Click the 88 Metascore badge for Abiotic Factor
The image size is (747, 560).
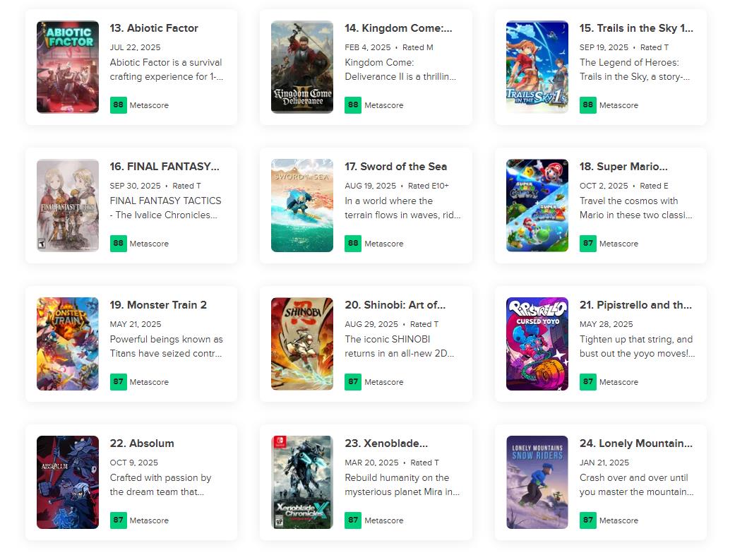pos(119,105)
